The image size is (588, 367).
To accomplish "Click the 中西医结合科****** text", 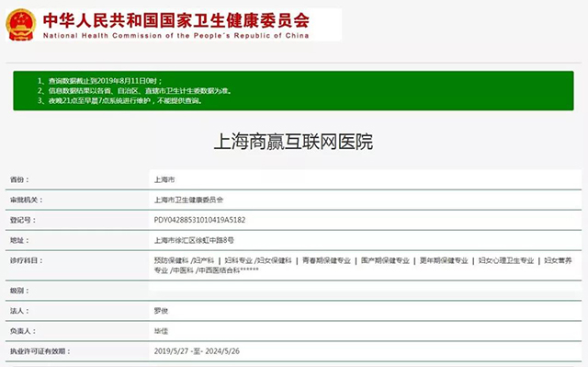I will pos(228,270).
